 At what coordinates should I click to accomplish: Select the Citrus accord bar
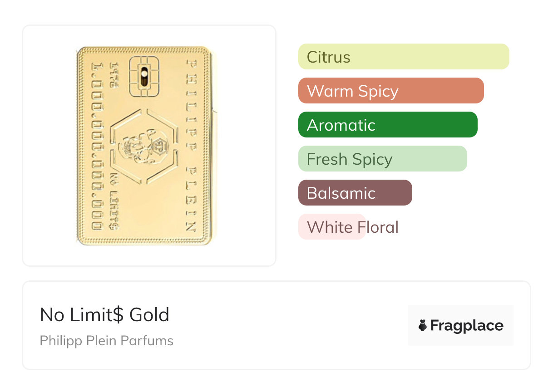tap(403, 57)
